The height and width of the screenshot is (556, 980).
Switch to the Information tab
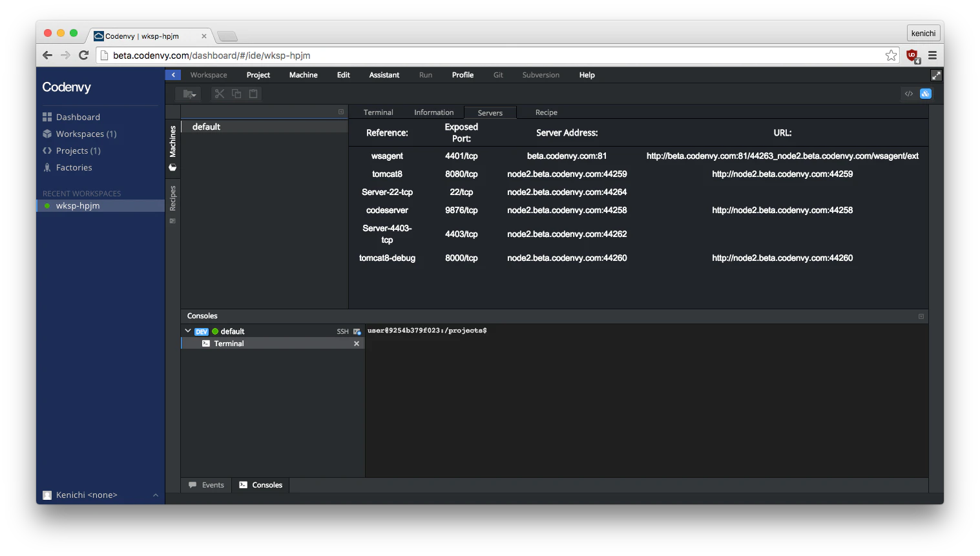pos(433,112)
